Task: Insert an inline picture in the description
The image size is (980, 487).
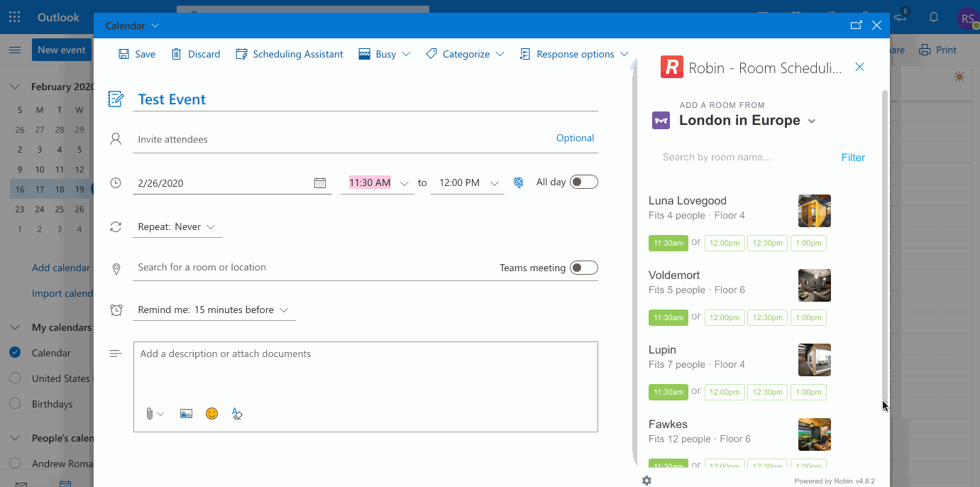Action: [186, 413]
